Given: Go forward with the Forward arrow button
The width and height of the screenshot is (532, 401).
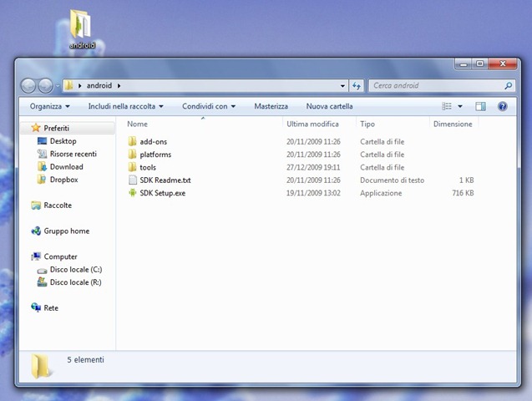Looking at the screenshot, I should 45,85.
